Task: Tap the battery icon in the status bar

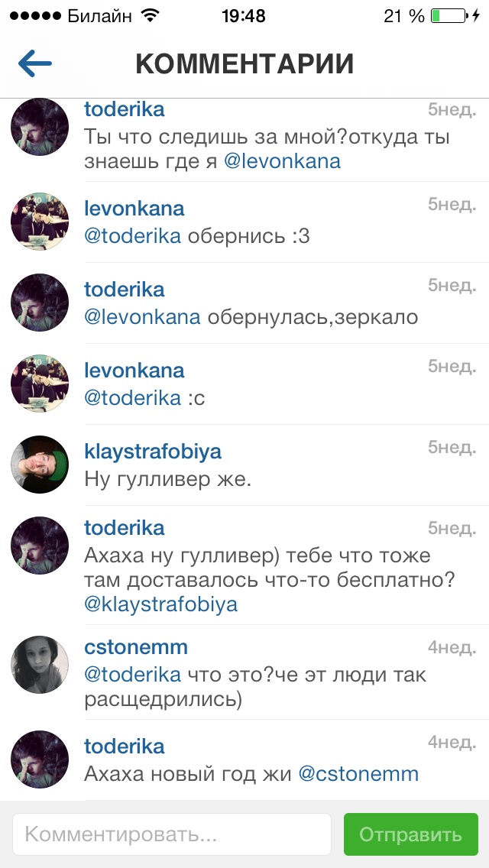Action: pyautogui.click(x=449, y=16)
